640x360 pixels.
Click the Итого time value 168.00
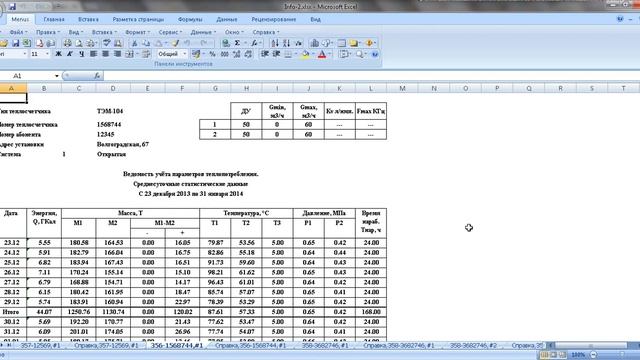(x=371, y=312)
